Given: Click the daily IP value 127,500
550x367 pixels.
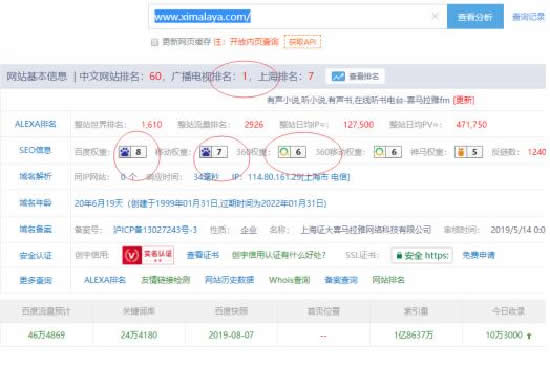Looking at the screenshot, I should click(x=358, y=125).
